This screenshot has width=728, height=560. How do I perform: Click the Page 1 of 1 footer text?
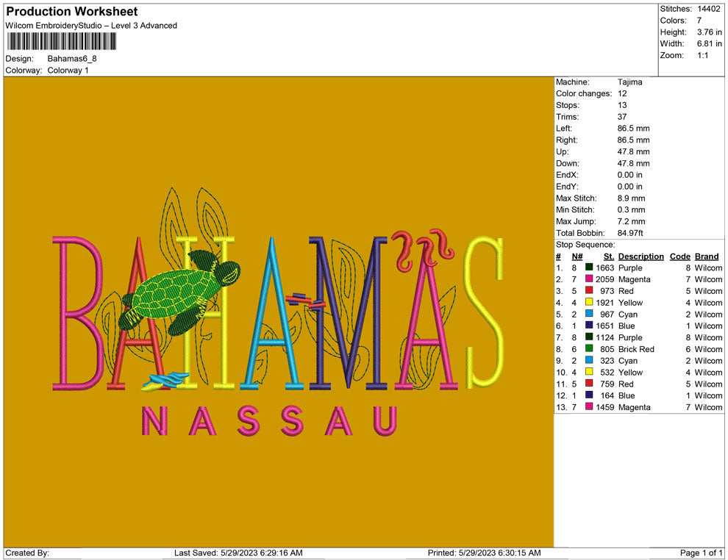pyautogui.click(x=702, y=553)
